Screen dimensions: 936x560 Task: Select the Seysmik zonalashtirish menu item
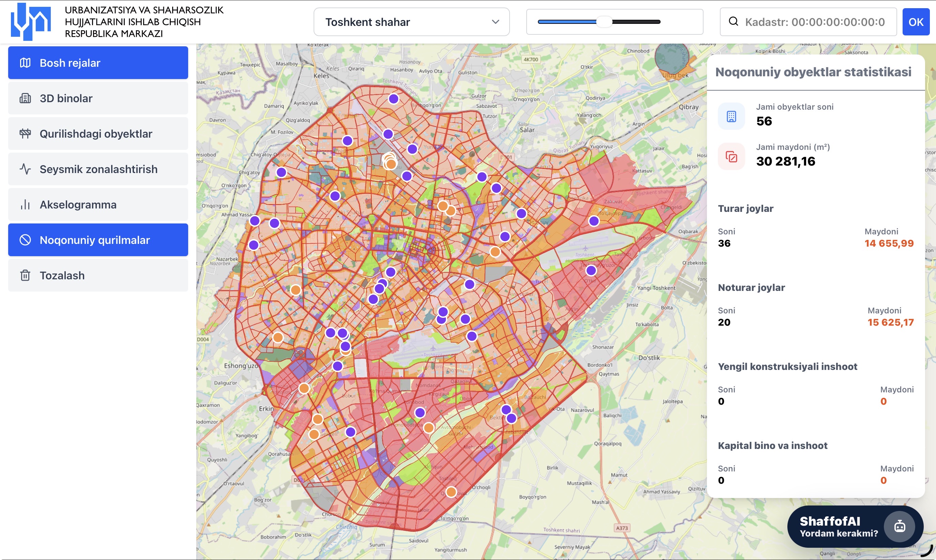[x=98, y=169]
